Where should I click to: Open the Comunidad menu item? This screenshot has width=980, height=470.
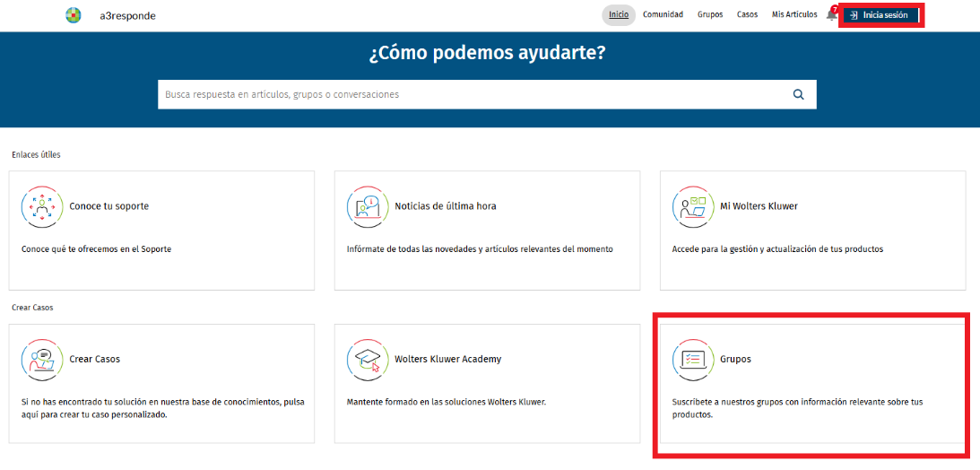point(663,15)
